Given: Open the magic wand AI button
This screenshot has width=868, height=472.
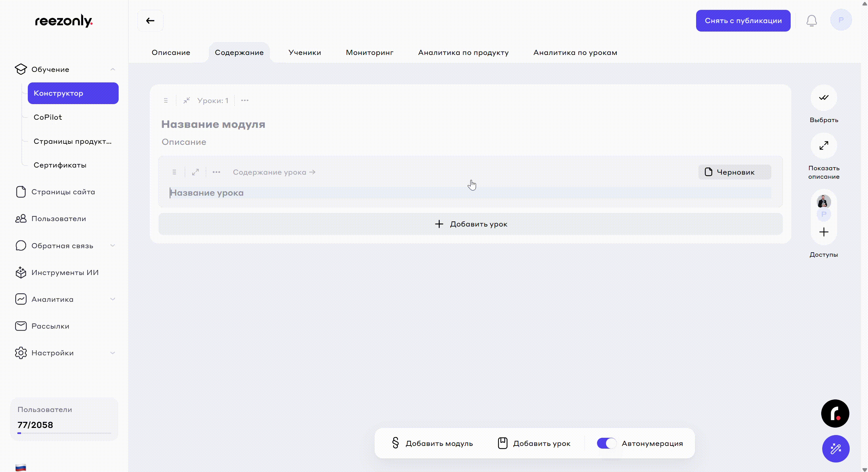Looking at the screenshot, I should [x=835, y=449].
